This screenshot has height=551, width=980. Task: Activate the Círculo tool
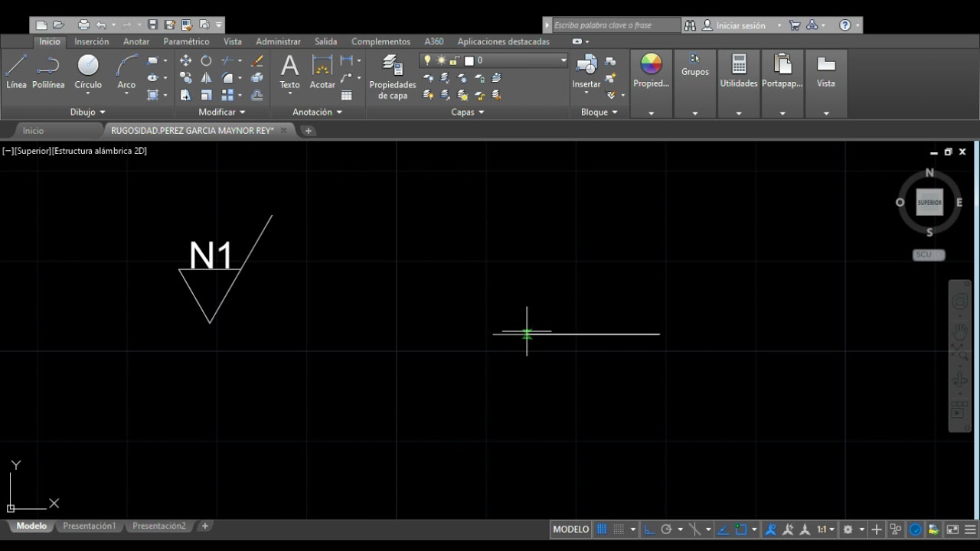tap(88, 72)
